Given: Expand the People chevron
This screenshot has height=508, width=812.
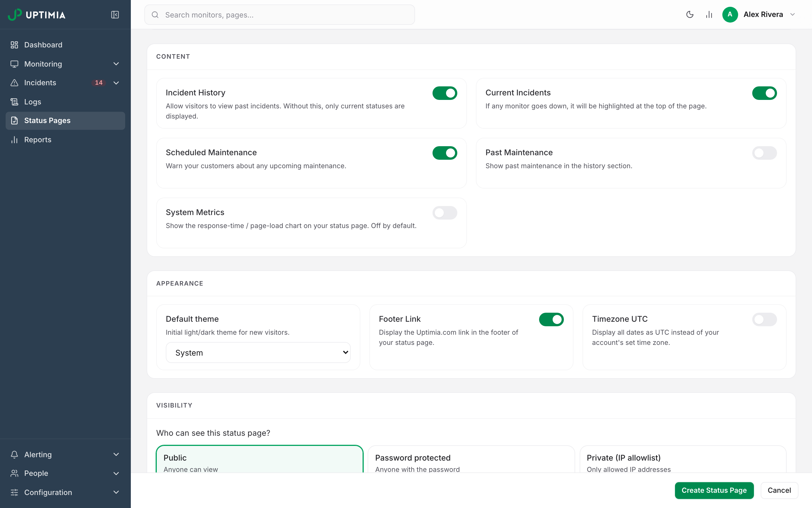Looking at the screenshot, I should (116, 473).
